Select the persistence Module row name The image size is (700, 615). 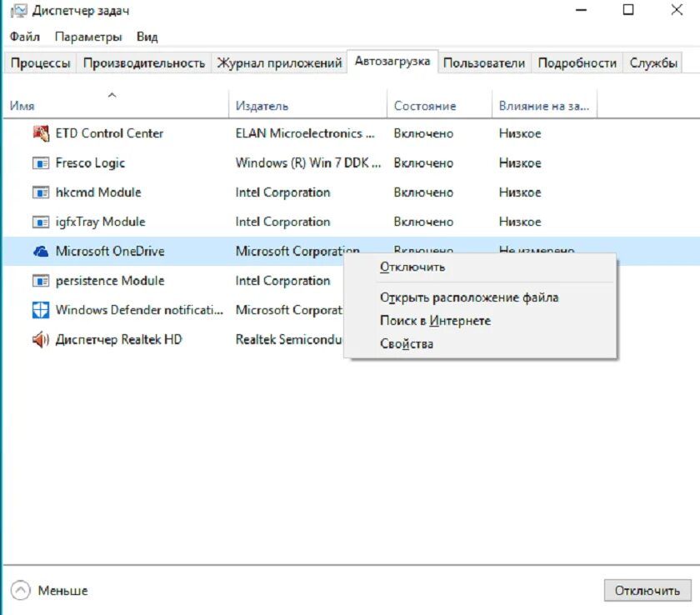[110, 281]
